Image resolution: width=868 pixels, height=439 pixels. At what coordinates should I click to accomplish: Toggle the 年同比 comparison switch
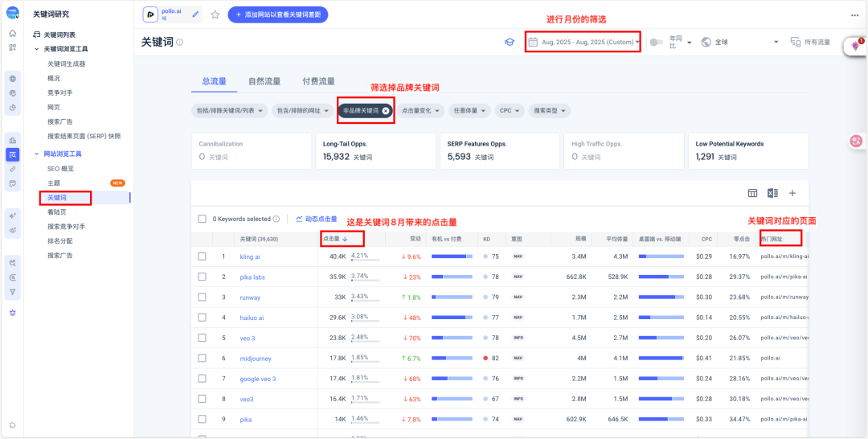click(657, 42)
